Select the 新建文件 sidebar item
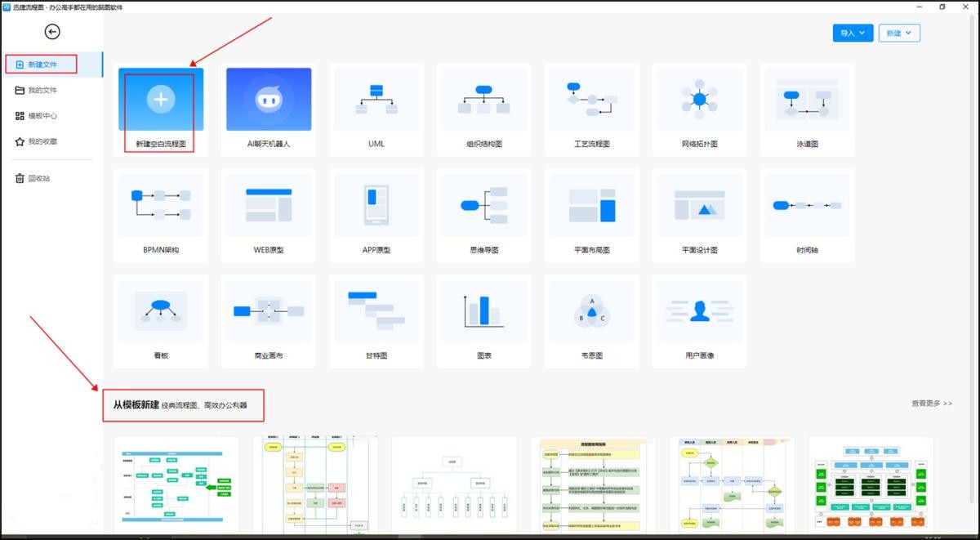This screenshot has width=980, height=540. 42,64
